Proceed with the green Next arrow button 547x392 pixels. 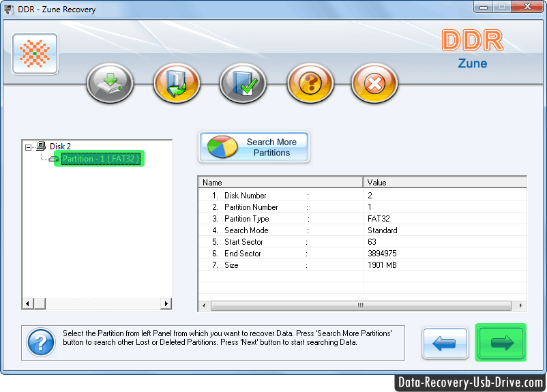coord(501,342)
